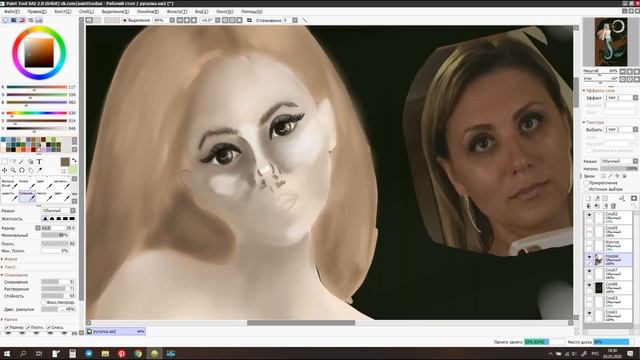Open the Файл menu
The width and height of the screenshot is (640, 360).
pos(11,11)
